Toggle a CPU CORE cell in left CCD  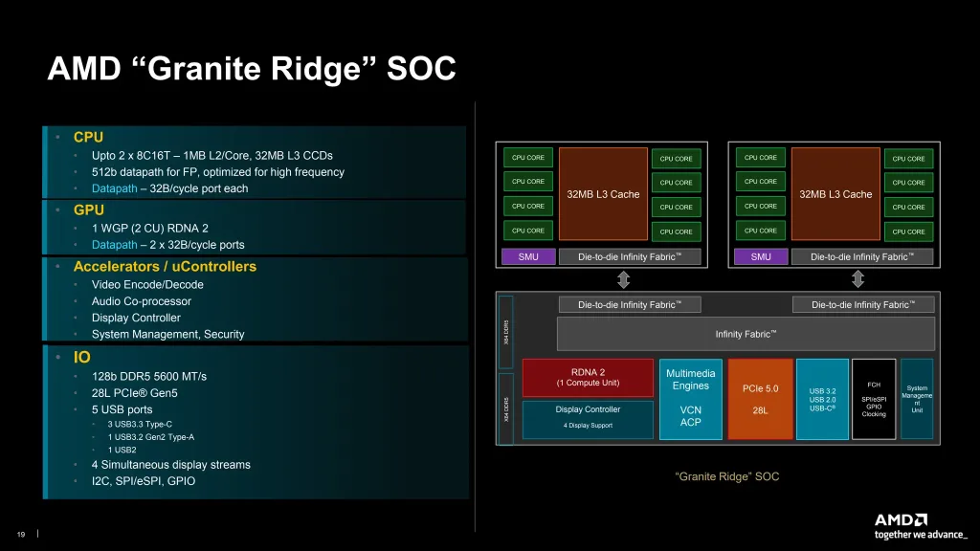[527, 158]
